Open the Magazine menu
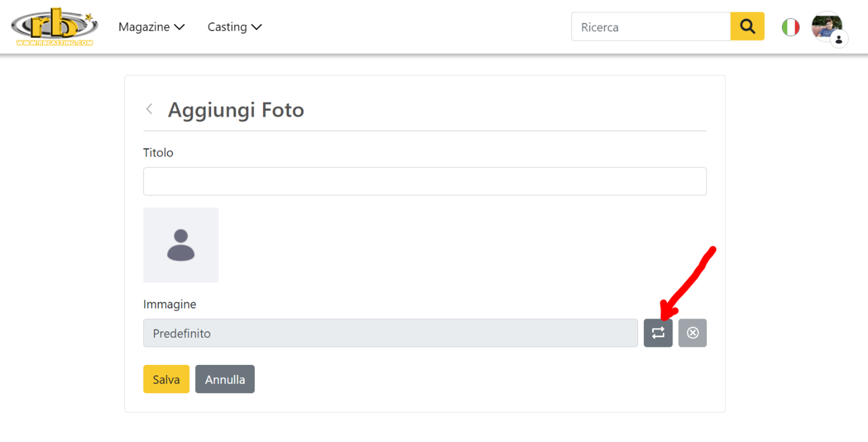Screen dimensions: 868x442 pyautogui.click(x=152, y=27)
